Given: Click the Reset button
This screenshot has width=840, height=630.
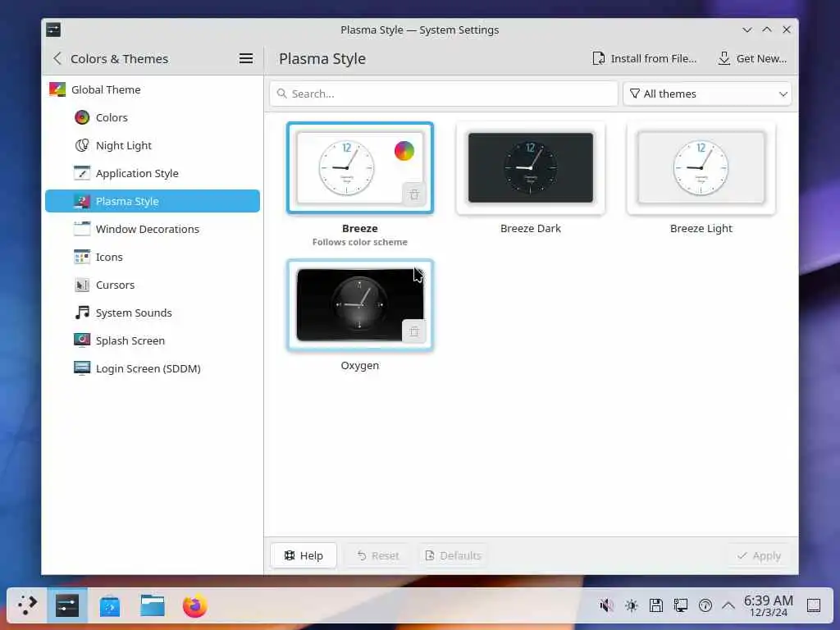Looking at the screenshot, I should (x=378, y=555).
